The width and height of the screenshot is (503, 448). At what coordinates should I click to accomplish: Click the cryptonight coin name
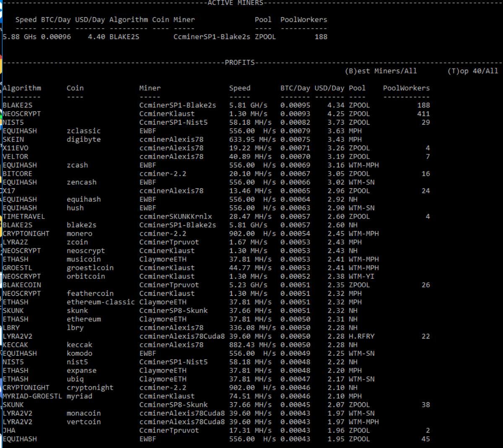[90, 388]
